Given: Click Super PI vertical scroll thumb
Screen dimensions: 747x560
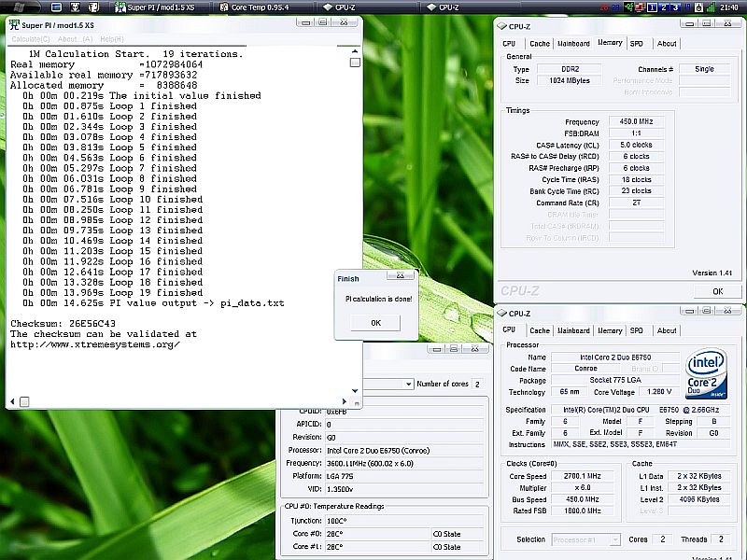Looking at the screenshot, I should 355,63.
